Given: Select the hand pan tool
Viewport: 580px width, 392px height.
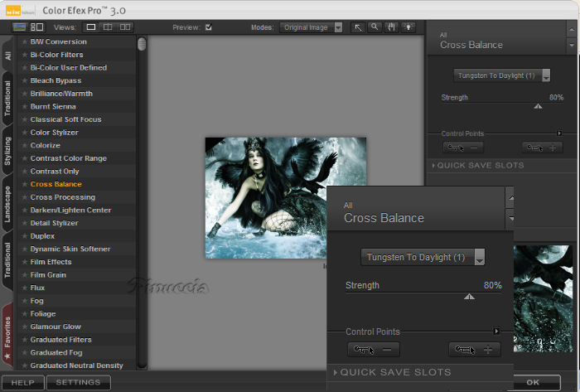Looking at the screenshot, I should 391,27.
